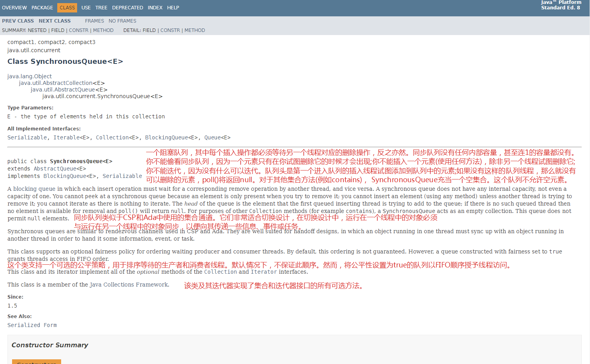
Task: Open the Queue<E> interface link
Action: click(217, 137)
